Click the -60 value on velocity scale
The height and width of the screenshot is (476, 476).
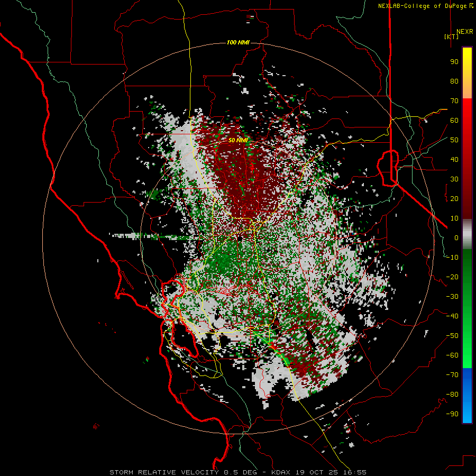[452, 355]
